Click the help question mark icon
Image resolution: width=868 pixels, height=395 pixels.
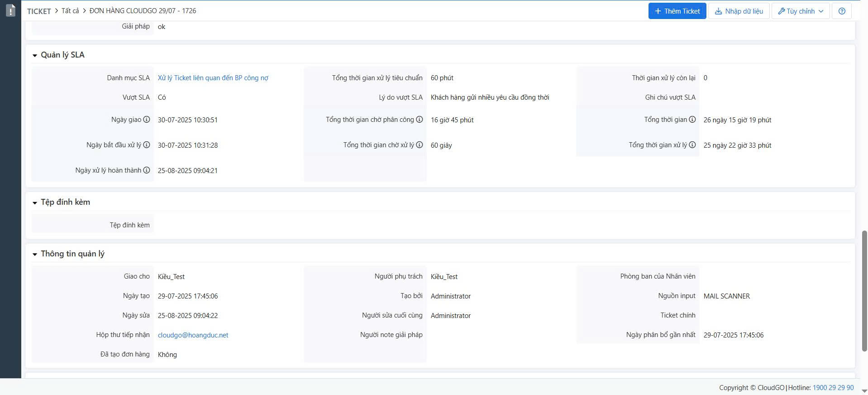[x=841, y=11]
